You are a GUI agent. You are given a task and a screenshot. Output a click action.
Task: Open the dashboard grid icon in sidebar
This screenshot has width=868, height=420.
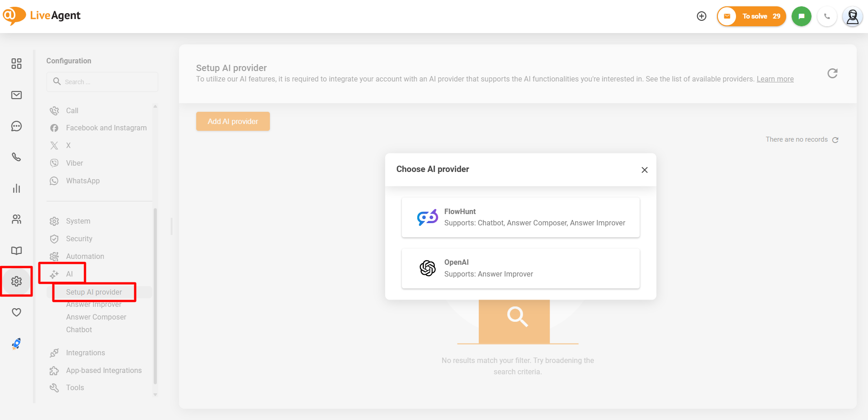[x=17, y=63]
